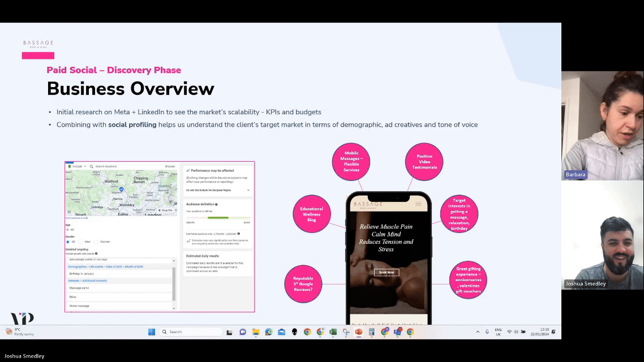Click the Book Now button on phone
644x362 pixels.
387,272
